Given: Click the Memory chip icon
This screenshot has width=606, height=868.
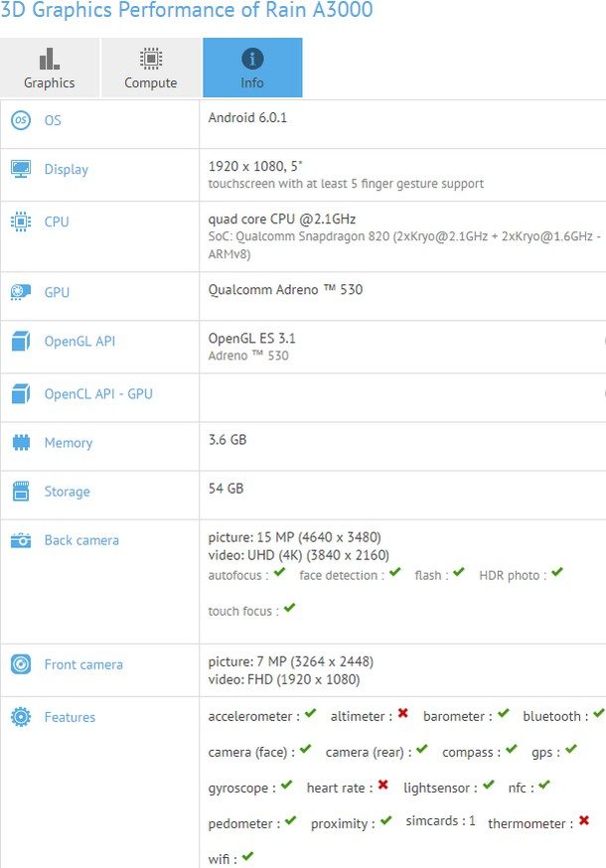Looking at the screenshot, I should coord(20,443).
